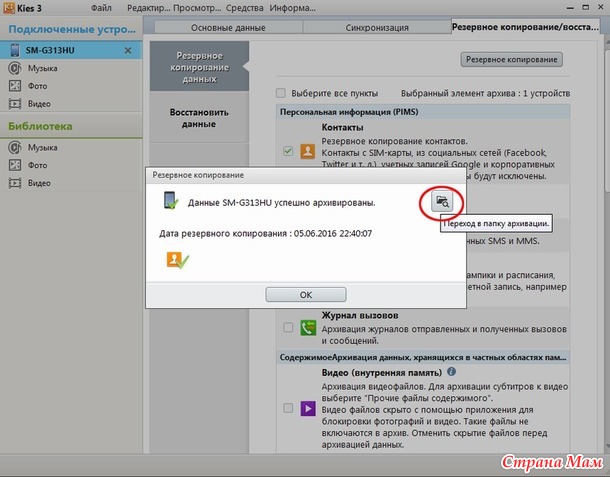Check the Журнал вызовов checkbox
The height and width of the screenshot is (477, 610).
point(288,328)
